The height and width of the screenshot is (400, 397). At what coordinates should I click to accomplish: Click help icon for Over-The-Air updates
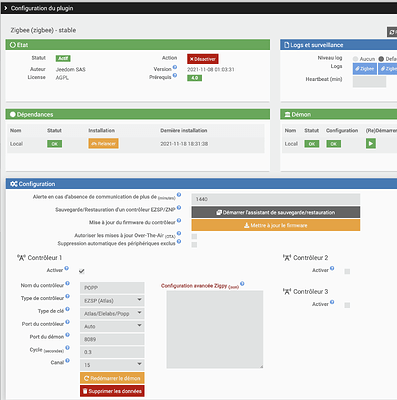179,233
